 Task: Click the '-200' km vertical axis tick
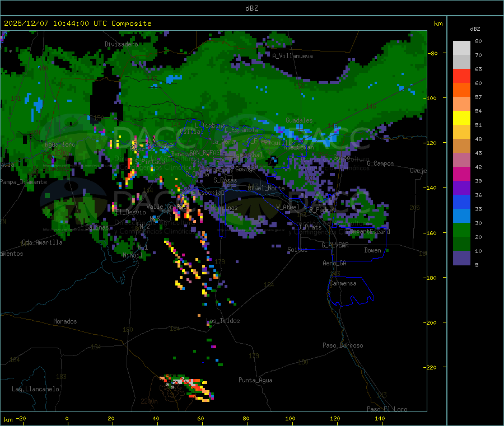(431, 322)
